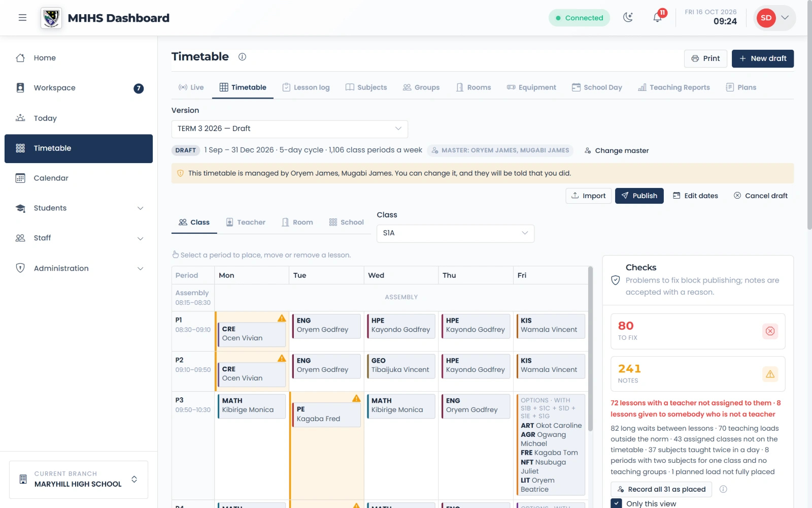Click the Timetable info icon
Screen dimensions: 812x508
click(x=243, y=57)
